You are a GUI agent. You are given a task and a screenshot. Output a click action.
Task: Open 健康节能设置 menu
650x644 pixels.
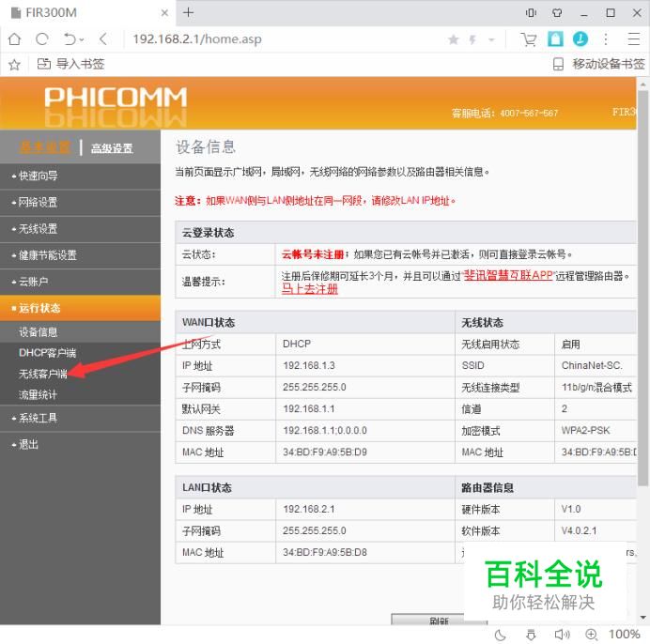[80, 255]
